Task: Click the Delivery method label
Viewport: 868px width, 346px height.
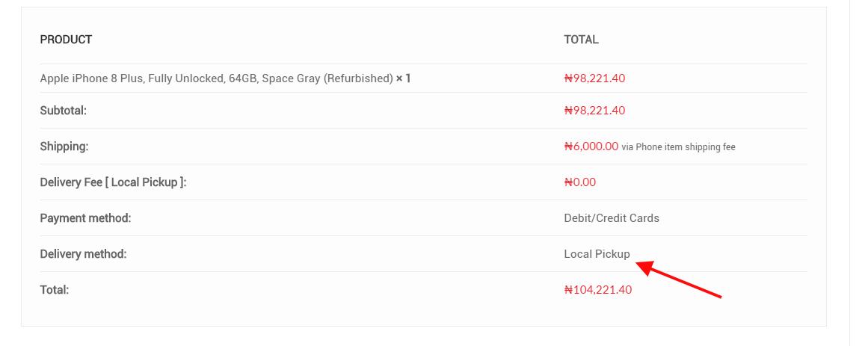Action: click(x=83, y=254)
